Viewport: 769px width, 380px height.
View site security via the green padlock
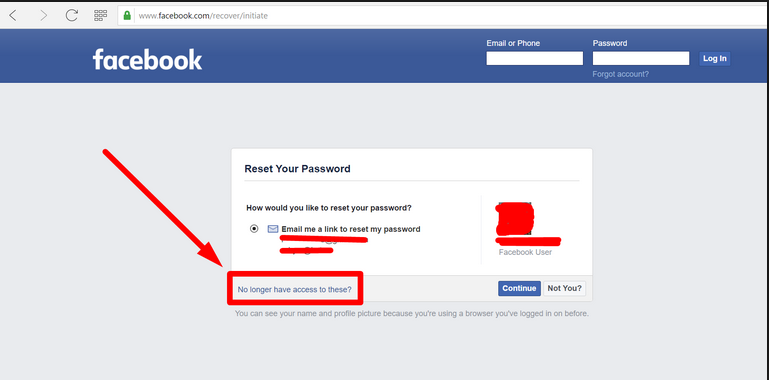[127, 16]
